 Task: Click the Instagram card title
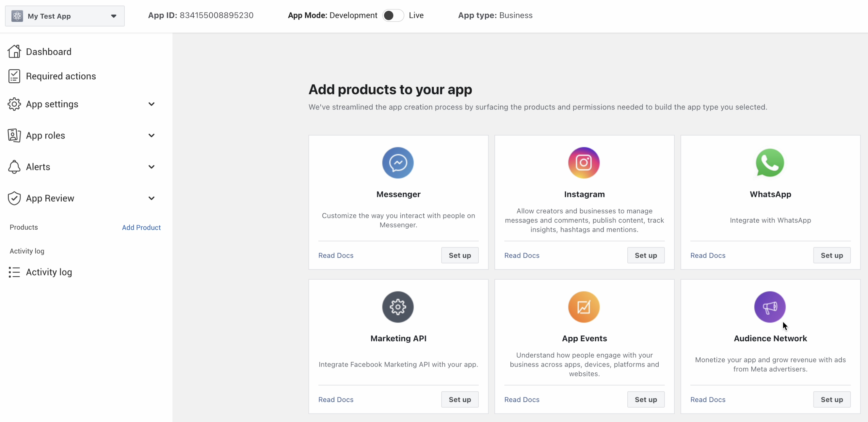(584, 194)
